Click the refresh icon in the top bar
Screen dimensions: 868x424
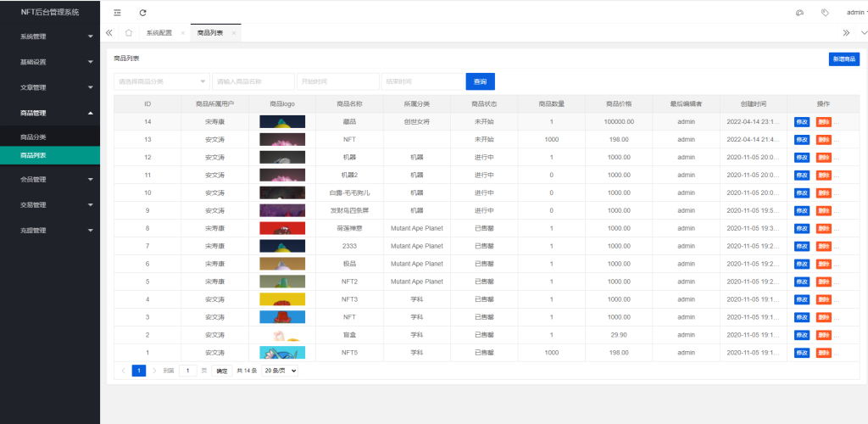point(142,13)
